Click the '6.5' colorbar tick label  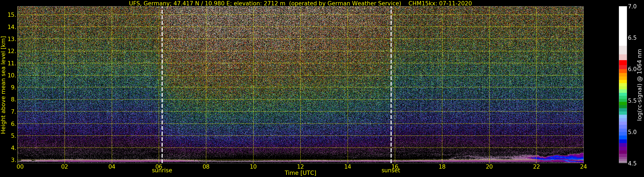tap(632, 38)
